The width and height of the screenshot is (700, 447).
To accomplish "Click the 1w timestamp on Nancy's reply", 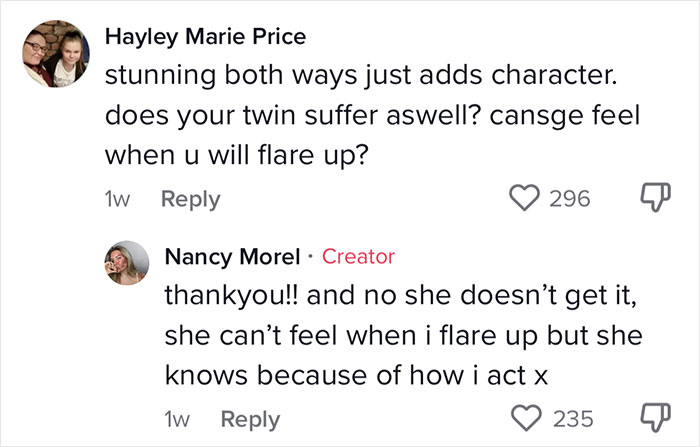I will tap(178, 419).
